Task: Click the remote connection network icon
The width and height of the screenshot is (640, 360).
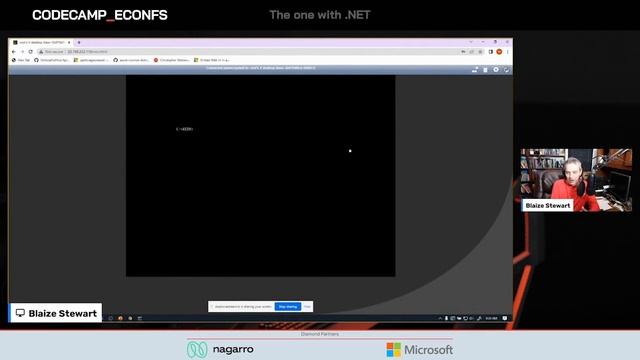Action: [475, 70]
